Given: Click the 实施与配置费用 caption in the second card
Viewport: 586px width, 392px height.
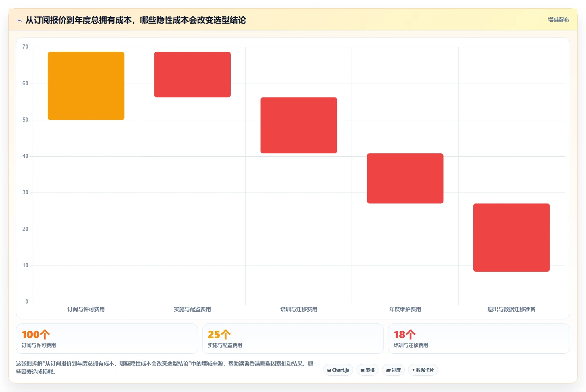Looking at the screenshot, I should (225, 345).
